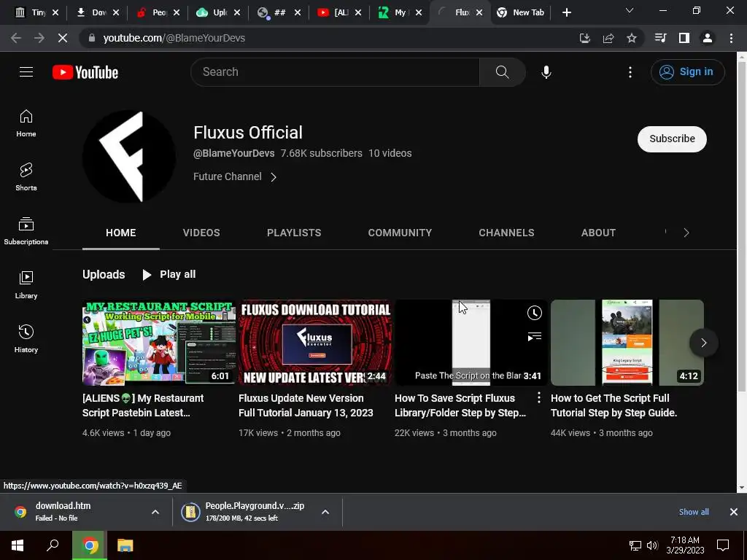This screenshot has height=560, width=747.
Task: Open How to Get The Script video title
Action: point(614,405)
